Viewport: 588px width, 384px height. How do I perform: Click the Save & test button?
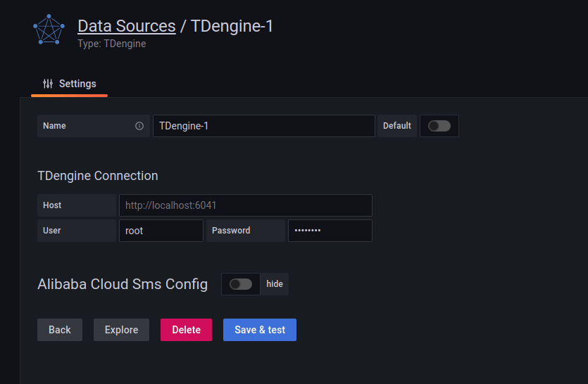click(x=260, y=330)
